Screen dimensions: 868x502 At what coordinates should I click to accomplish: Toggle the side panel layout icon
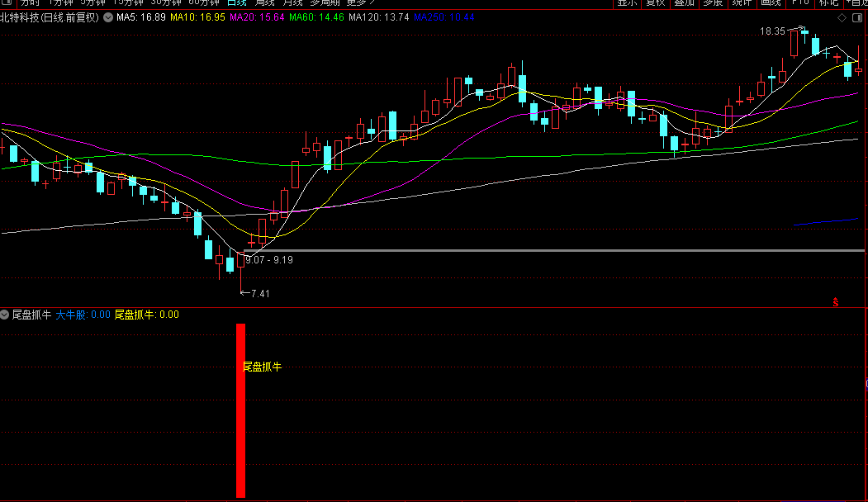tap(857, 17)
